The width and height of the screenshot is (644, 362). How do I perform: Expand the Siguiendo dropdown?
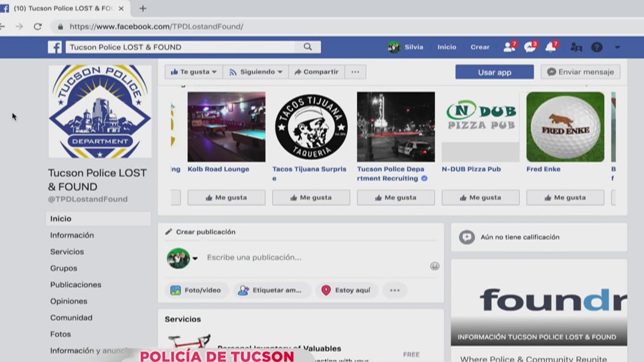256,72
